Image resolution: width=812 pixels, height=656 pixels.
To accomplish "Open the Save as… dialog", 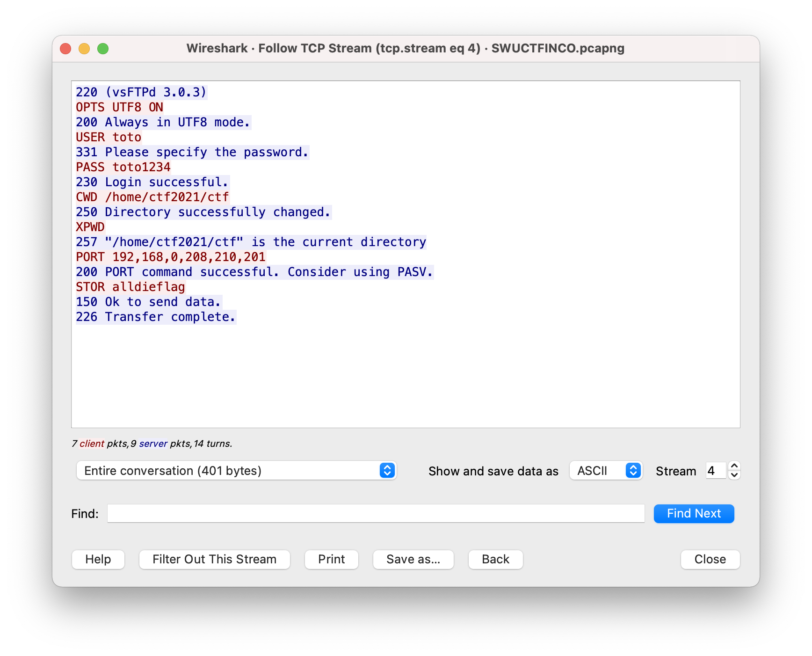I will click(x=413, y=559).
